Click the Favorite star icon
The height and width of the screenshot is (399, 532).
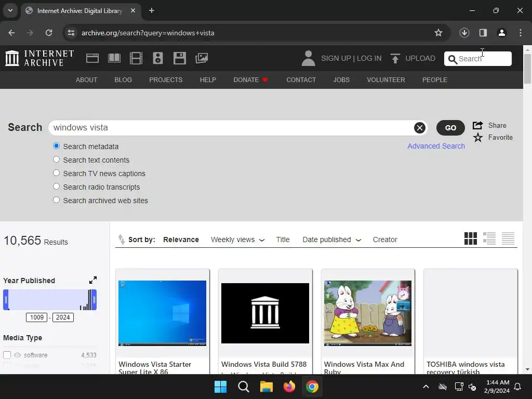(478, 137)
